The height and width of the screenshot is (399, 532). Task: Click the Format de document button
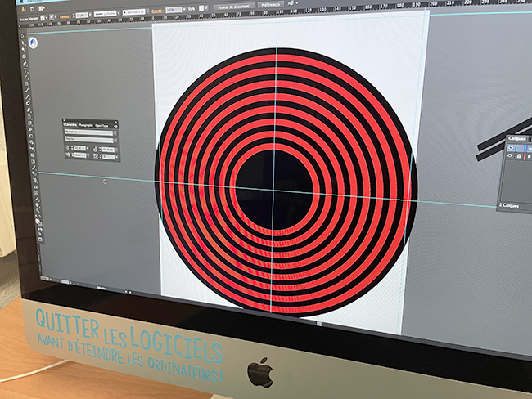pyautogui.click(x=233, y=7)
